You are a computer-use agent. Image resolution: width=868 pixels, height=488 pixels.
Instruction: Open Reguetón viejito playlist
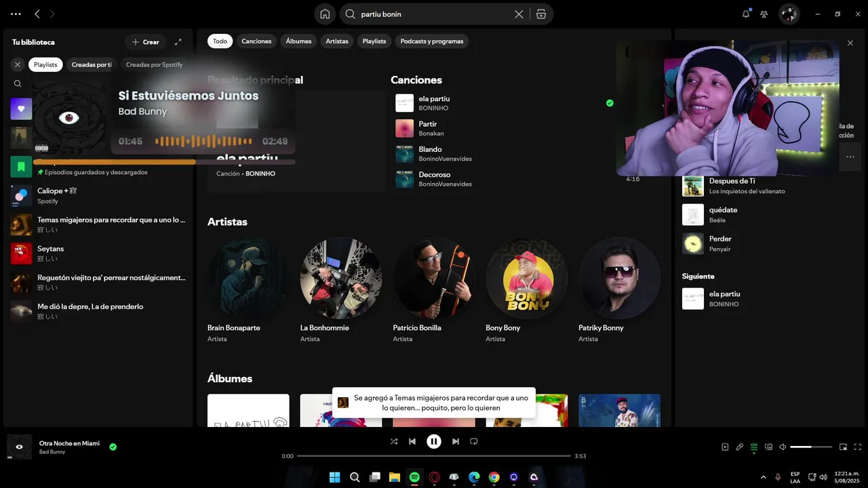tap(98, 282)
